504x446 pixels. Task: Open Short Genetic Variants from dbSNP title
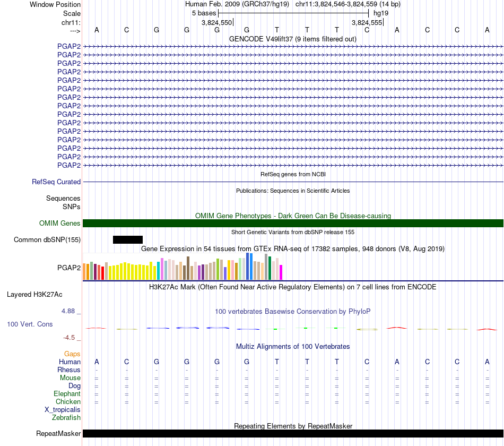293,232
